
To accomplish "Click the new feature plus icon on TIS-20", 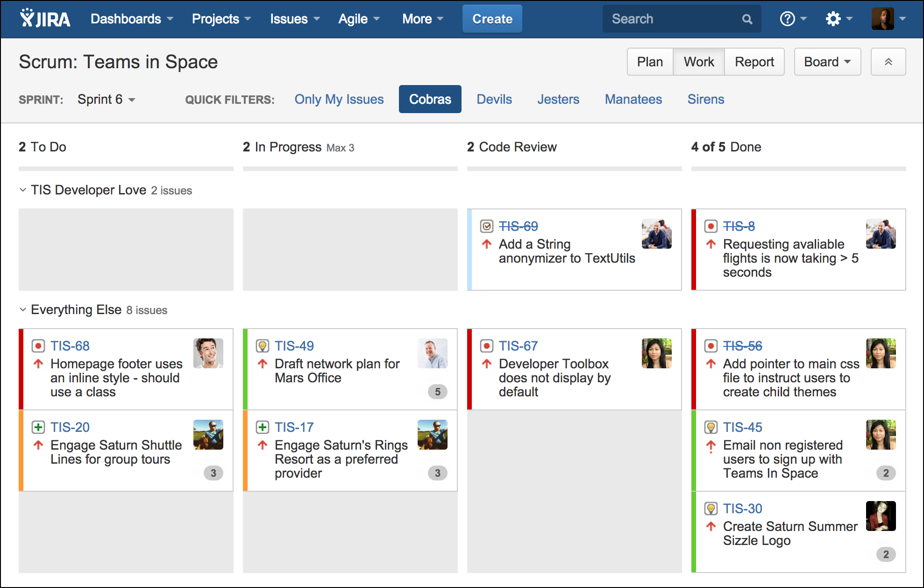I will (38, 427).
